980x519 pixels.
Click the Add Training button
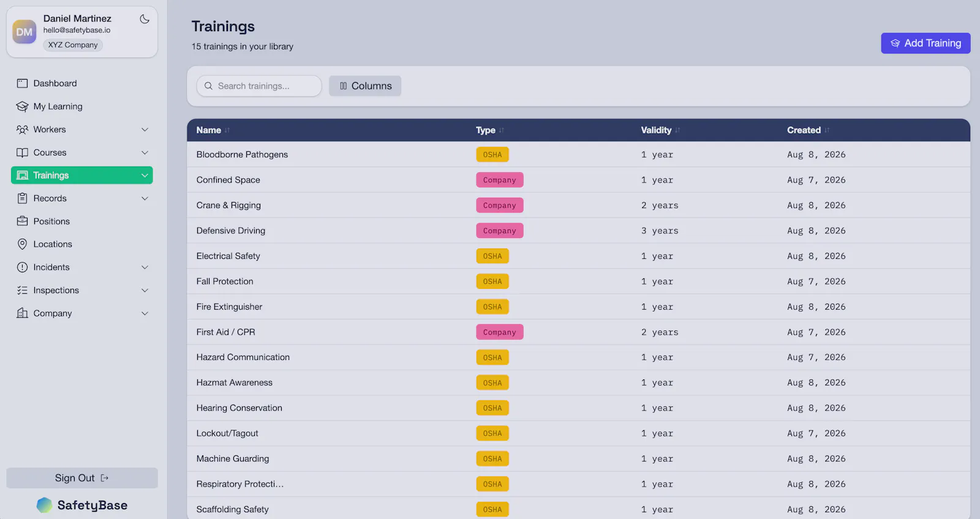tap(925, 43)
